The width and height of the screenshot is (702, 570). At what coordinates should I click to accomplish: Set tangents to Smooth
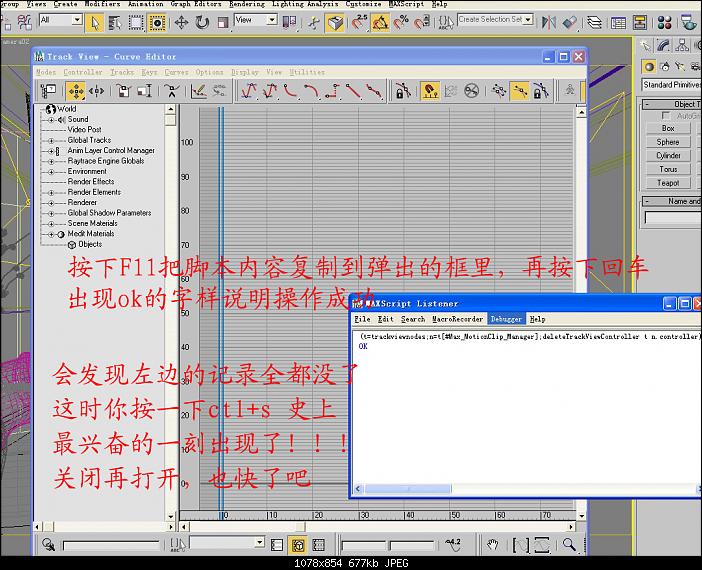point(373,91)
